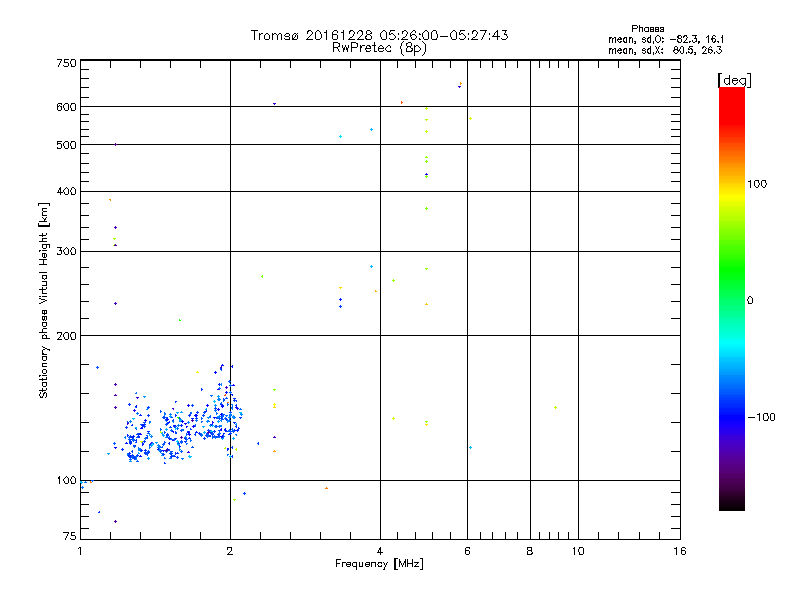Click the x-axis tick label '4'
Screen dimensions: 800x600
[x=380, y=551]
